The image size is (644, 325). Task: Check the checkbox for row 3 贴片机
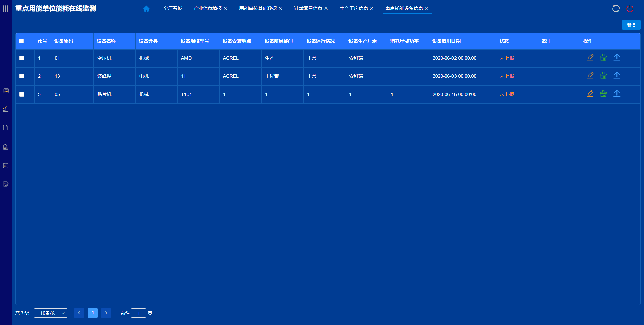pos(22,94)
